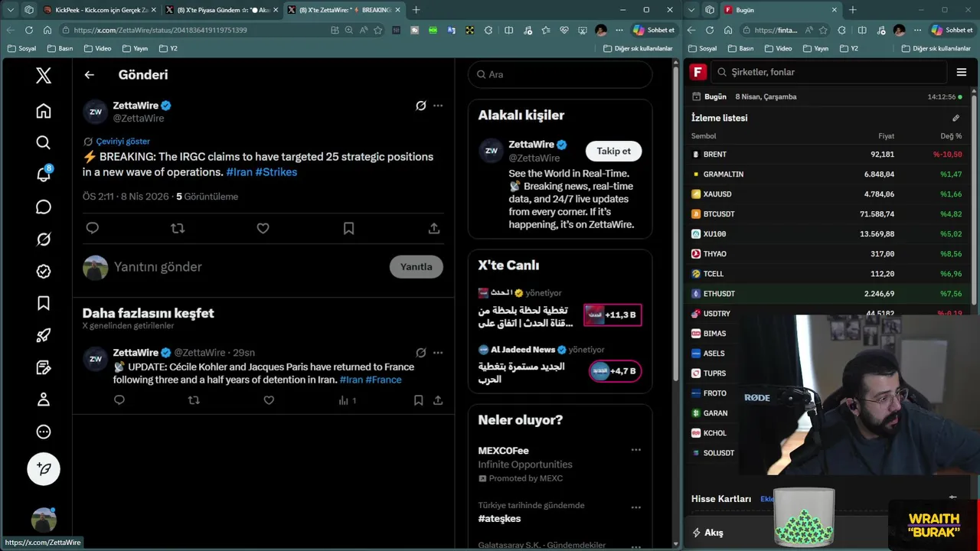Repost icon under the IRGC post
The width and height of the screenshot is (980, 551).
(x=178, y=228)
